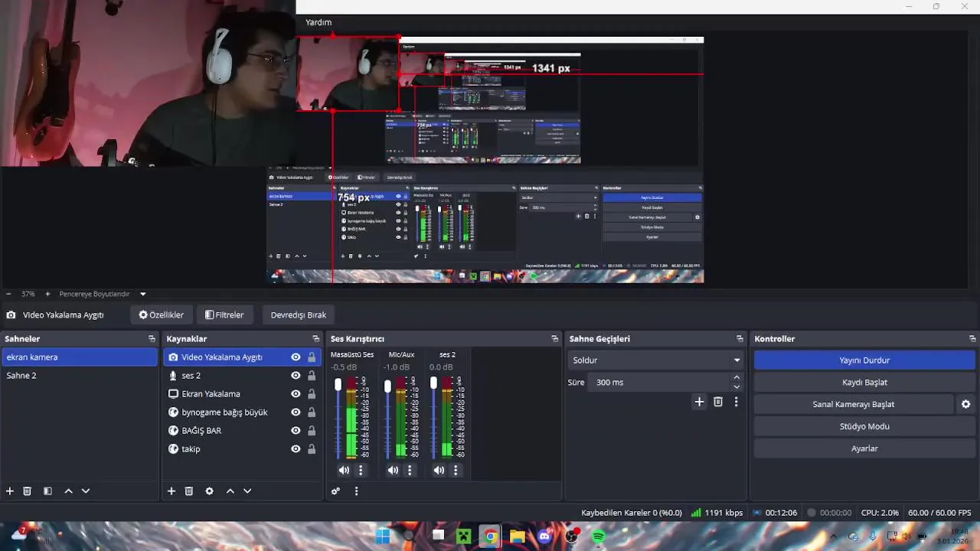Image resolution: width=980 pixels, height=551 pixels.
Task: Click the Süre 300 ms field
Action: click(658, 382)
